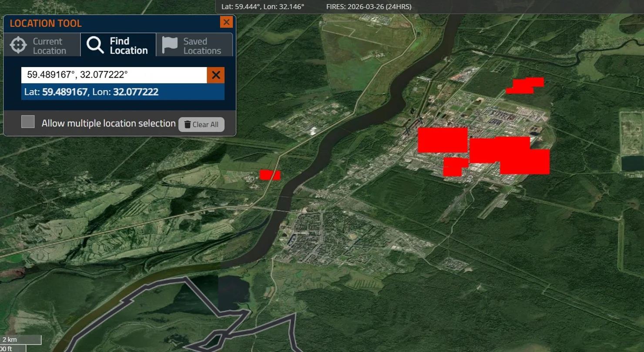The image size is (644, 352).
Task: Click the trash icon in Clear All
Action: point(187,125)
